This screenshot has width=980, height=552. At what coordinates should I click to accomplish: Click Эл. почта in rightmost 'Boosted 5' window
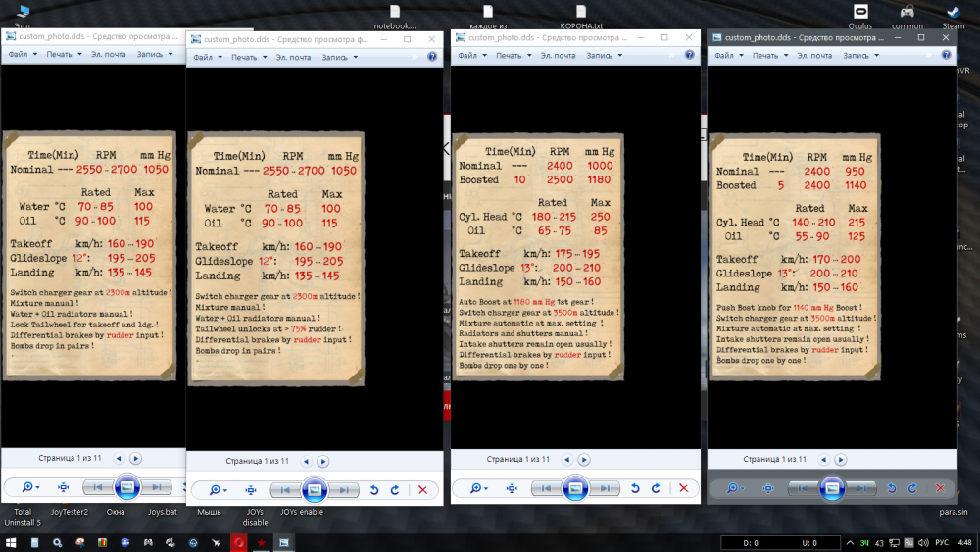814,56
